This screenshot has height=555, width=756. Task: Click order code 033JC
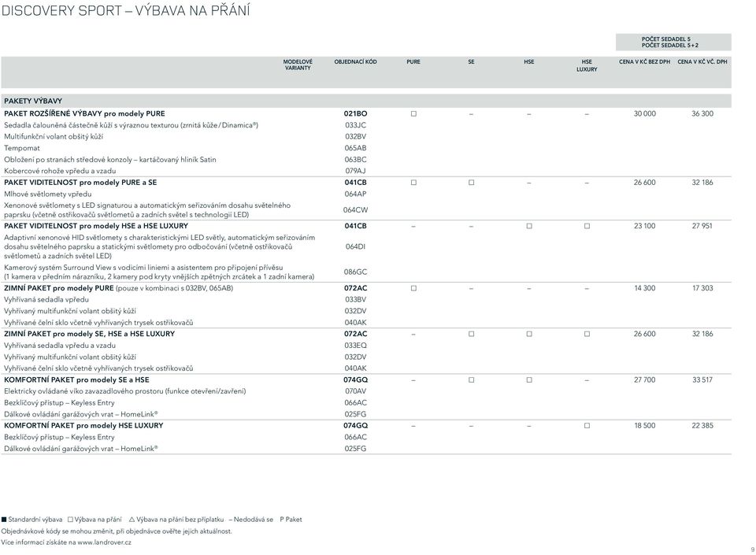tap(355, 125)
